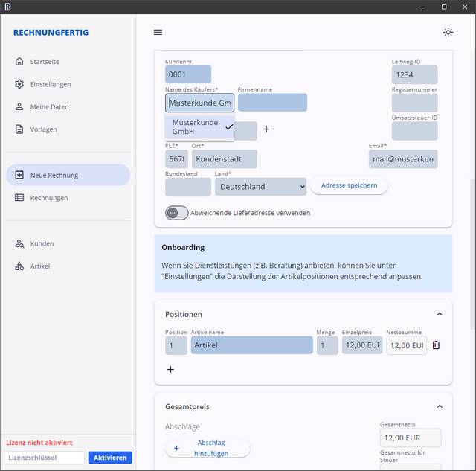Toggle the light/dark theme sun icon
This screenshot has height=471, width=476.
(448, 33)
